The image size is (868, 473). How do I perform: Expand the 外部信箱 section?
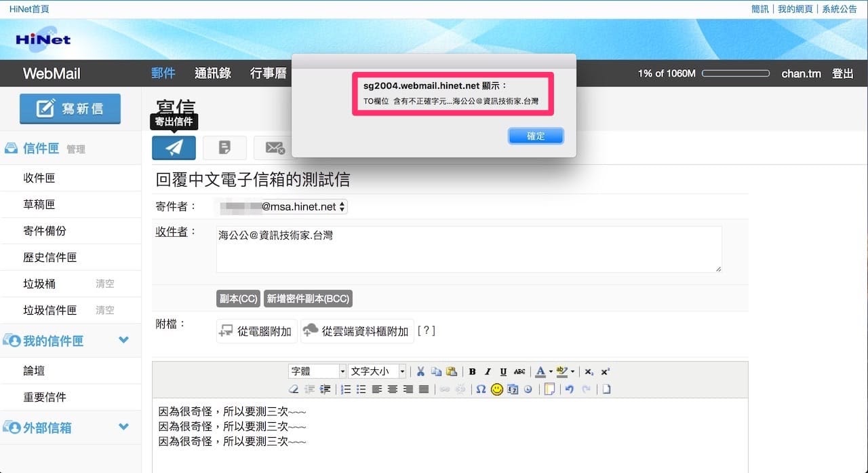(x=123, y=428)
